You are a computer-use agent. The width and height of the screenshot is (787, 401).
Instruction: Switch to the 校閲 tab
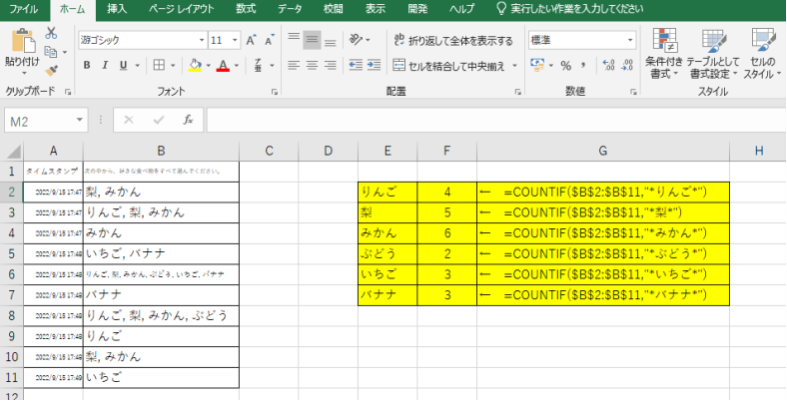[x=333, y=10]
